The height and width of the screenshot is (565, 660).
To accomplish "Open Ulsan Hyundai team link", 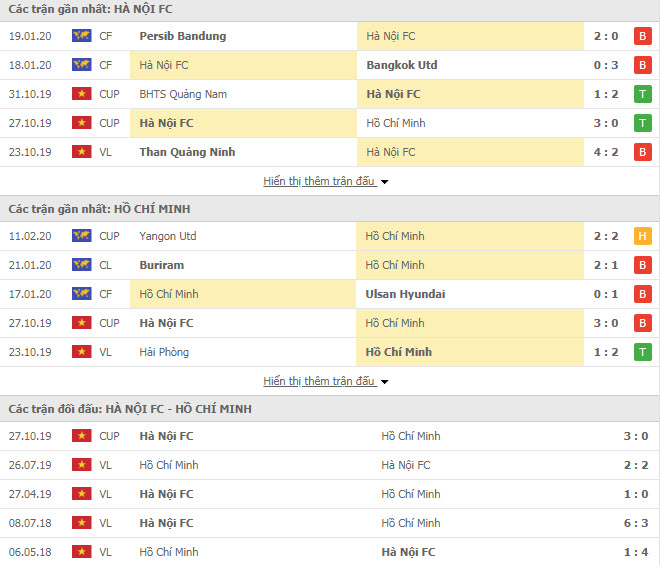I will 405,294.
